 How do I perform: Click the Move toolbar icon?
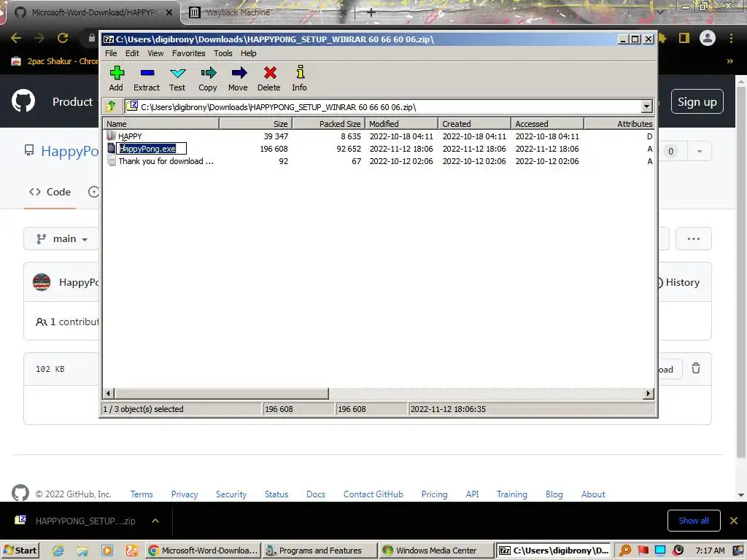coord(239,79)
